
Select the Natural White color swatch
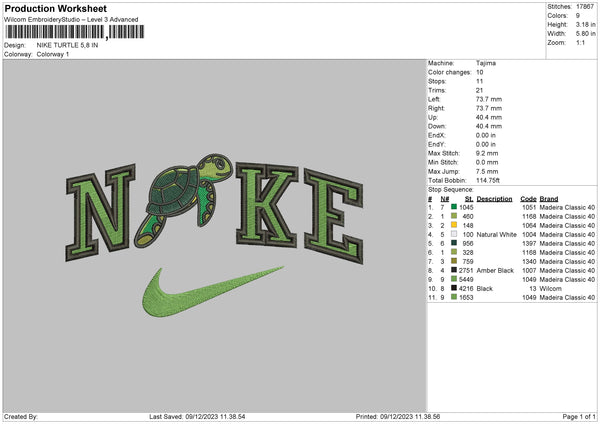coord(454,234)
